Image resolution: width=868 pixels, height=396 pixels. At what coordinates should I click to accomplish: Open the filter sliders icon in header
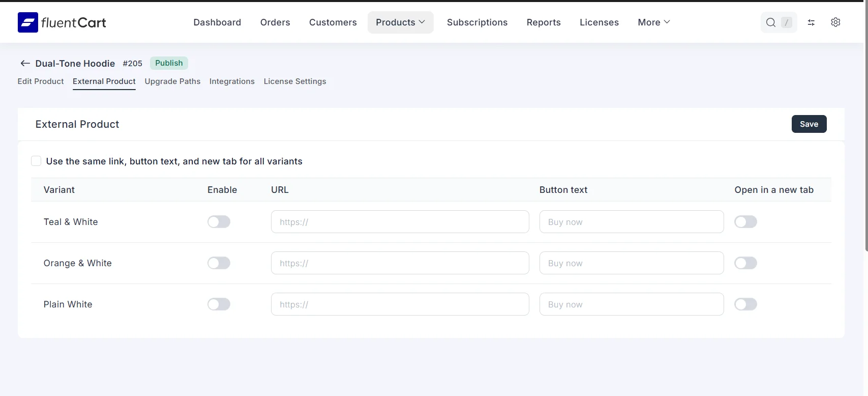(x=811, y=22)
